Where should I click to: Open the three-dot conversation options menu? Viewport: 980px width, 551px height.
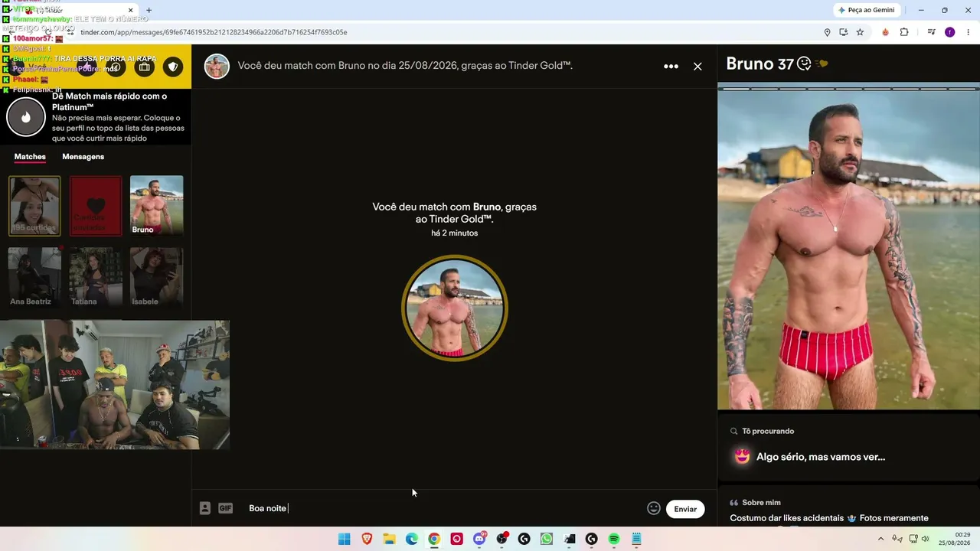[x=671, y=67]
